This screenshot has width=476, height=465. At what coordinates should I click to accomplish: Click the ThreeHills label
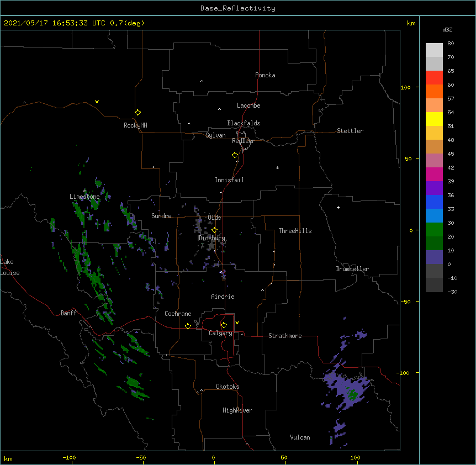295,231
